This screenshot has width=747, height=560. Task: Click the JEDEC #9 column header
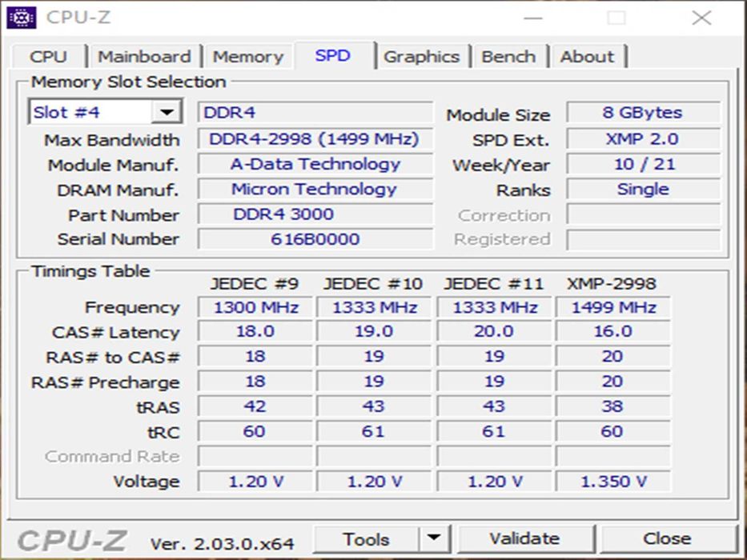point(255,284)
